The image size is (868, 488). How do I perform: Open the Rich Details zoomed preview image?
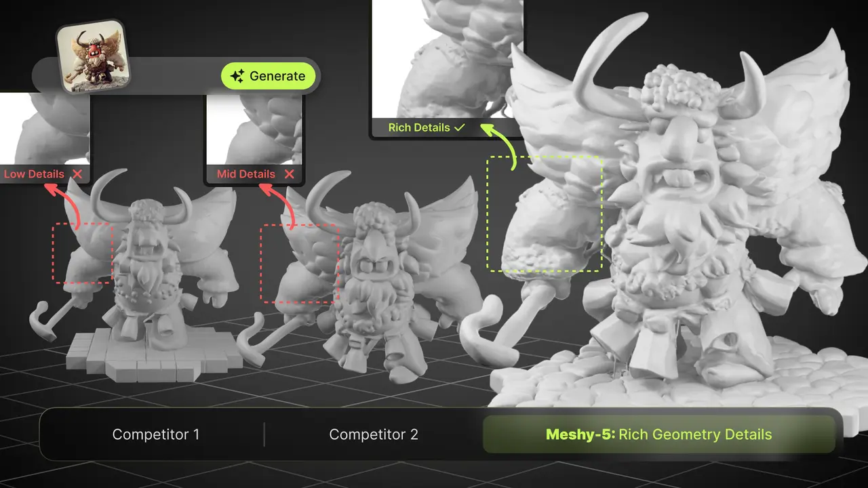click(448, 58)
